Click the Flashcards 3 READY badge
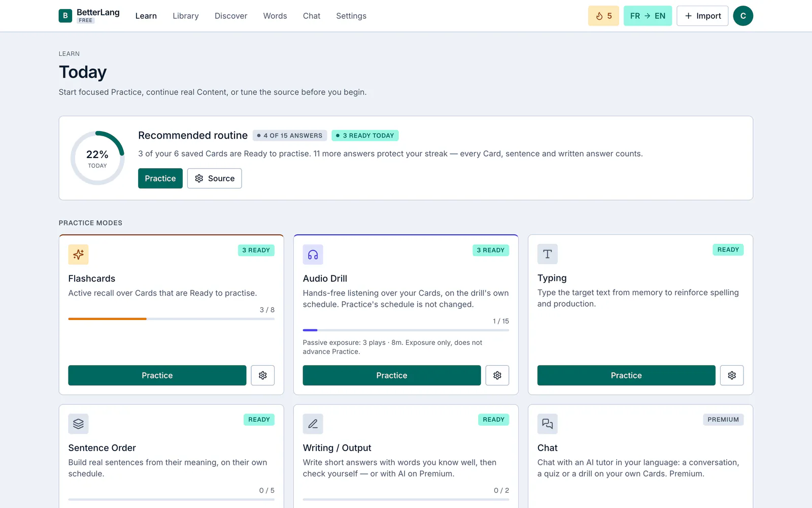Viewport: 812px width, 508px height. tap(256, 250)
